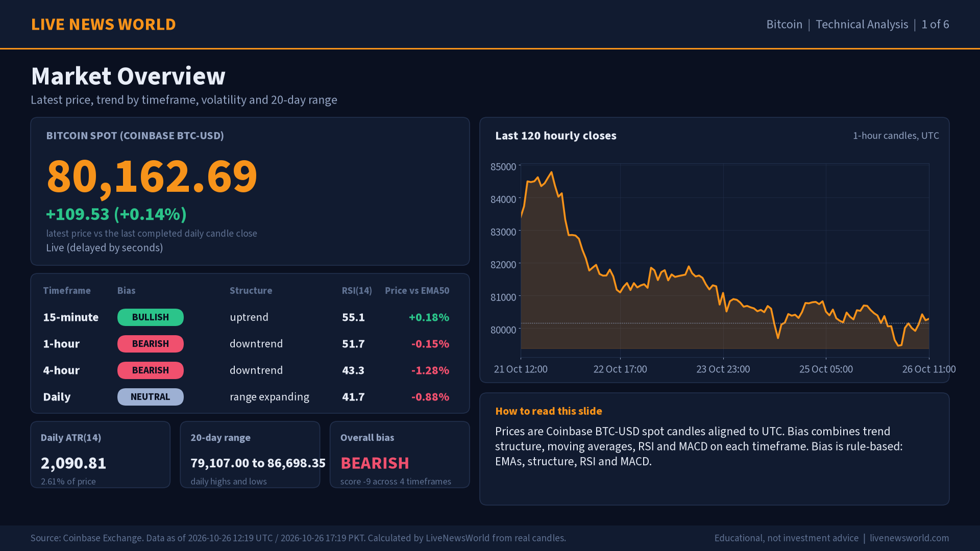
Task: Click RSI value 41.7 in the Daily row
Action: [353, 397]
